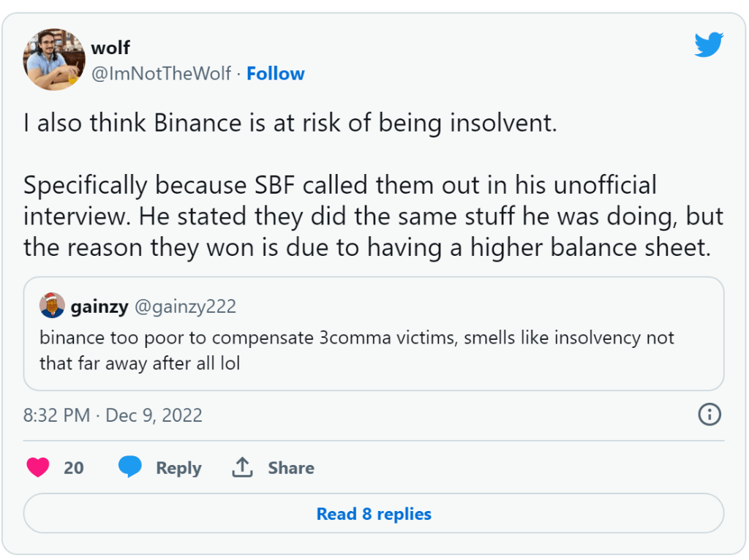Screen dimensions: 749x560
Task: Click the Twitter bird logo
Action: click(x=708, y=45)
